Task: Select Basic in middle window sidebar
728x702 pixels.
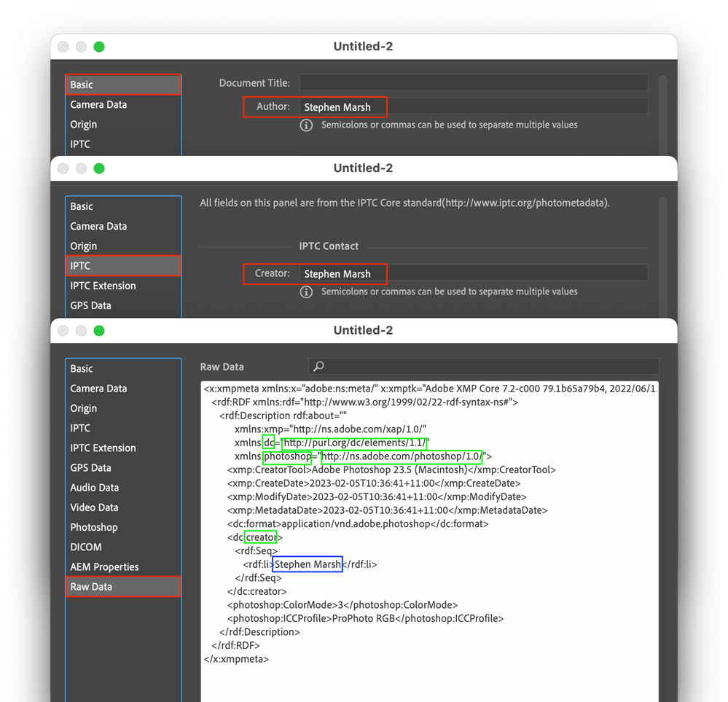Action: (x=123, y=206)
